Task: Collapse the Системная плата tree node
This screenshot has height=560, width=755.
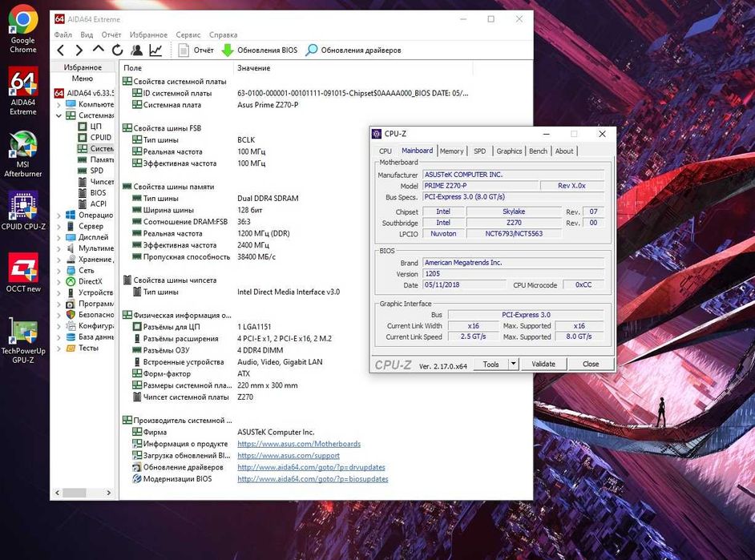Action: click(59, 115)
